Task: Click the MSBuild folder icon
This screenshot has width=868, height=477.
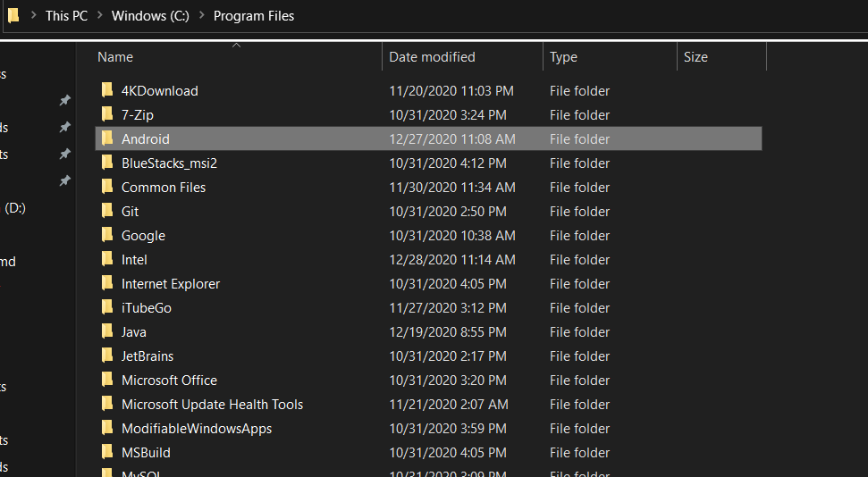Action: click(107, 452)
